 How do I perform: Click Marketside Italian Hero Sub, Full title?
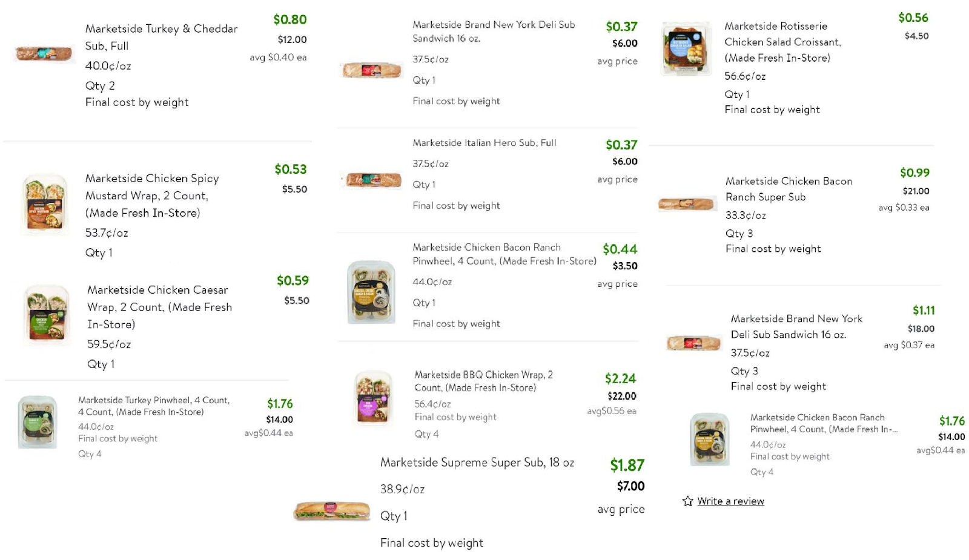click(x=484, y=143)
